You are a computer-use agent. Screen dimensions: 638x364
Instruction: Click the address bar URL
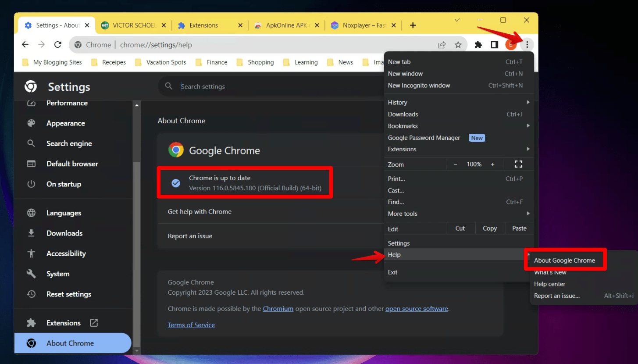point(156,45)
